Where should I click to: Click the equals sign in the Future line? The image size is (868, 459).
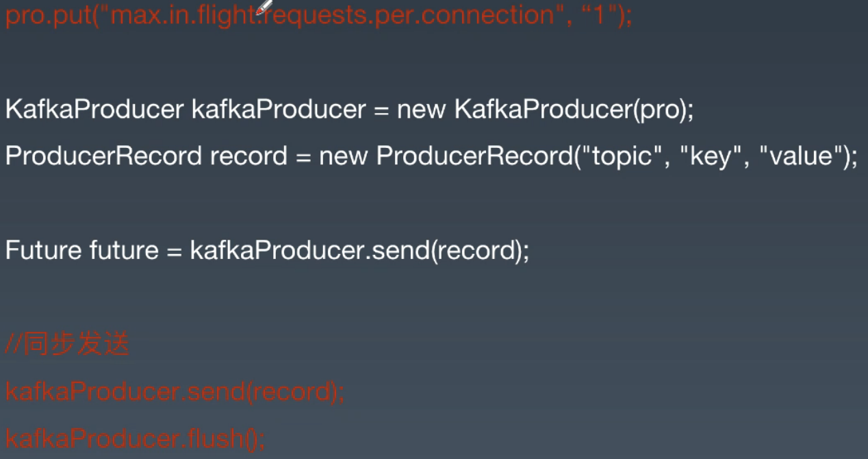pyautogui.click(x=174, y=250)
